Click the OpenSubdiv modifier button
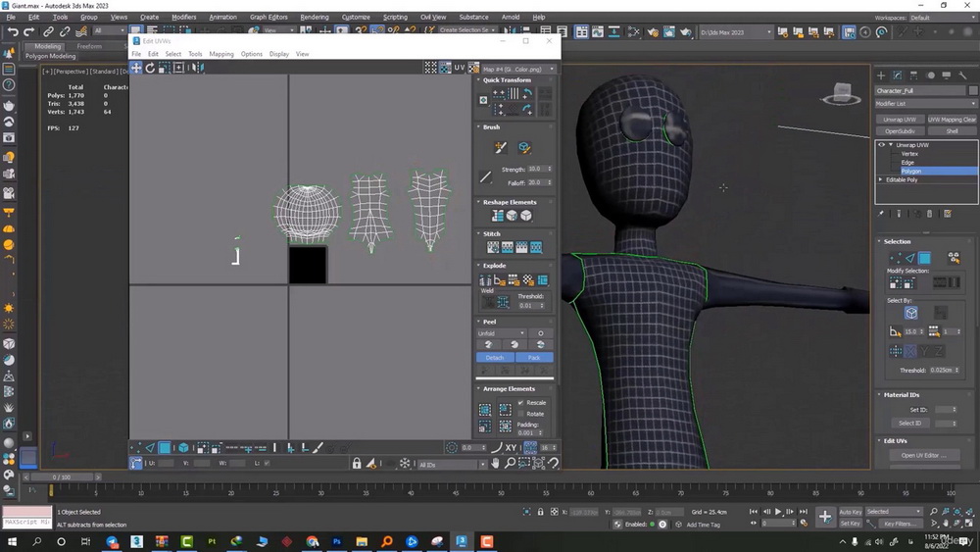 900,131
